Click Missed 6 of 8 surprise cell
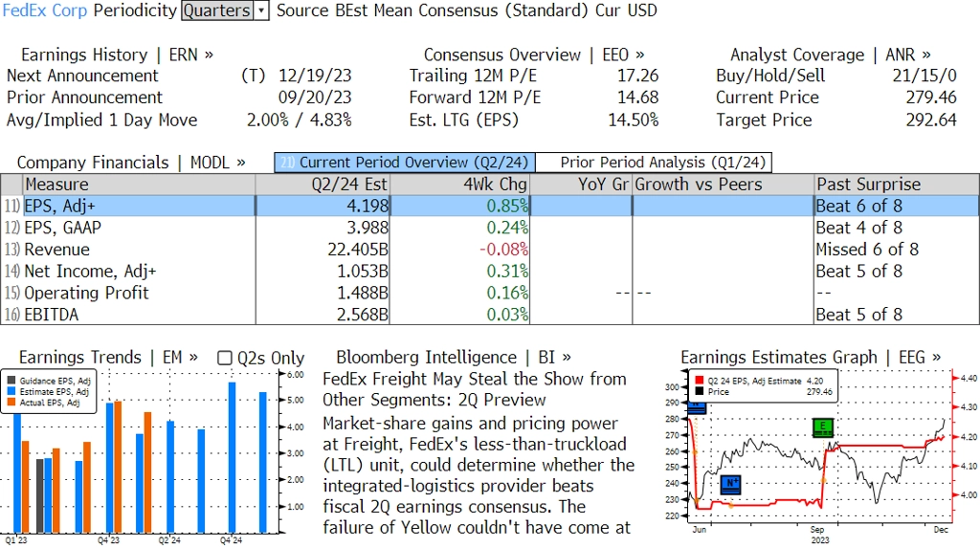 point(867,250)
